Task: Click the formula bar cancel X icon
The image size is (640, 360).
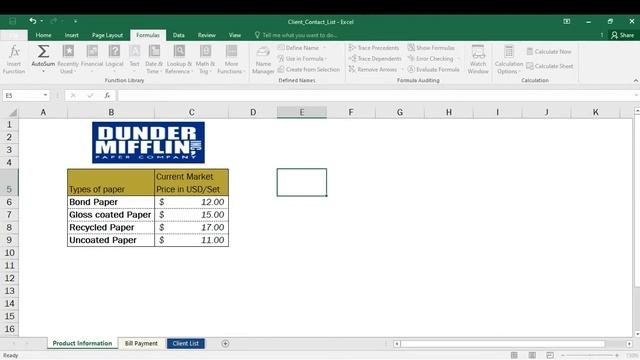Action: (73, 96)
